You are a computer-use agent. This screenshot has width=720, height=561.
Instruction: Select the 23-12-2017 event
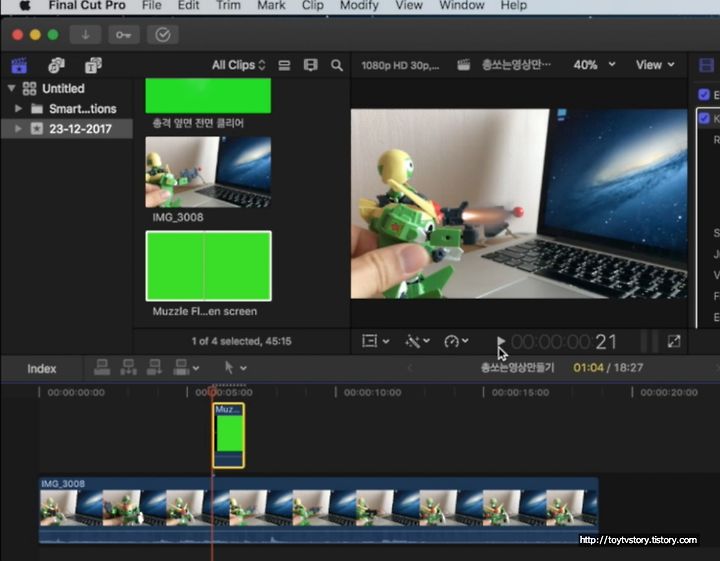coord(67,129)
